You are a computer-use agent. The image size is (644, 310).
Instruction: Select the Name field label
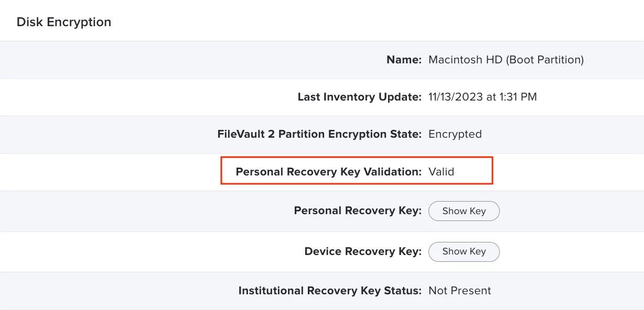(x=404, y=60)
